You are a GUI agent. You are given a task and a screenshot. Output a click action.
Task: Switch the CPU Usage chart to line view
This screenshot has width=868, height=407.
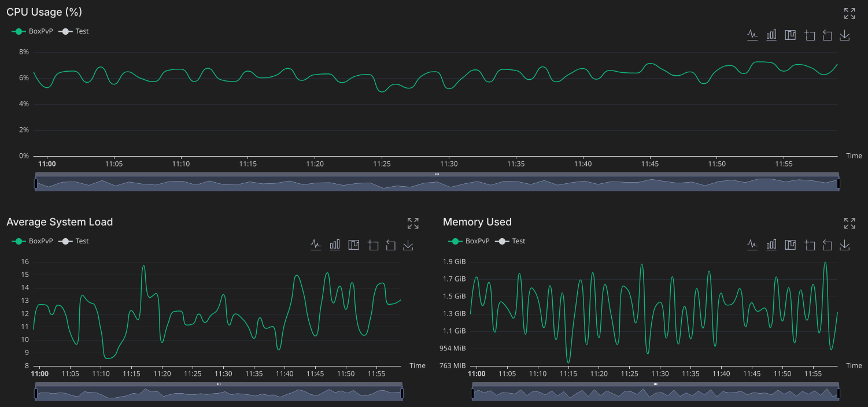752,35
